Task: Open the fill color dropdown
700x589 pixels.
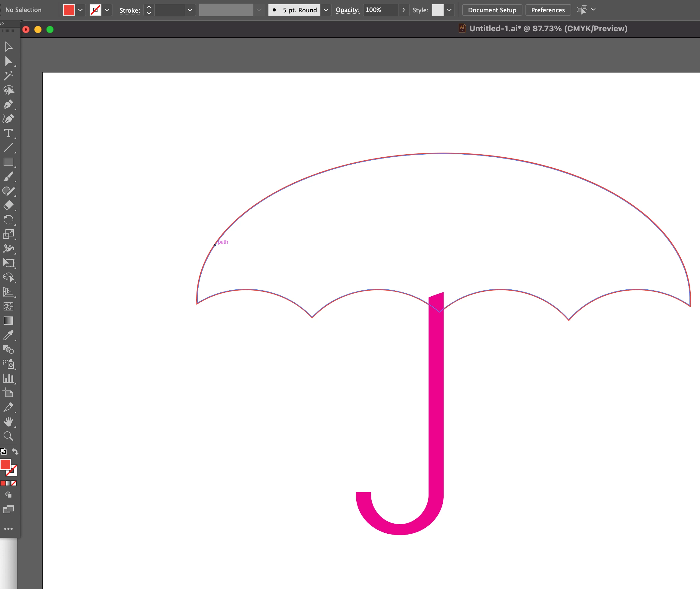Action: (80, 10)
